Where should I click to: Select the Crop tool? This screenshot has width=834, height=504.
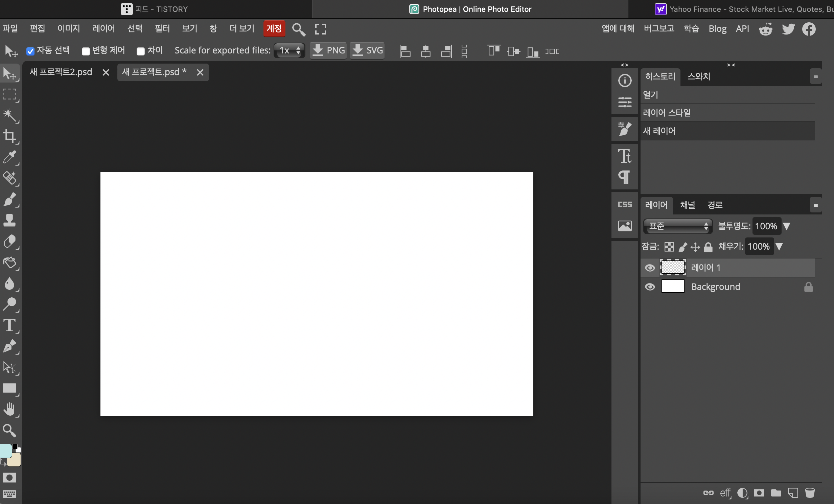pos(9,136)
